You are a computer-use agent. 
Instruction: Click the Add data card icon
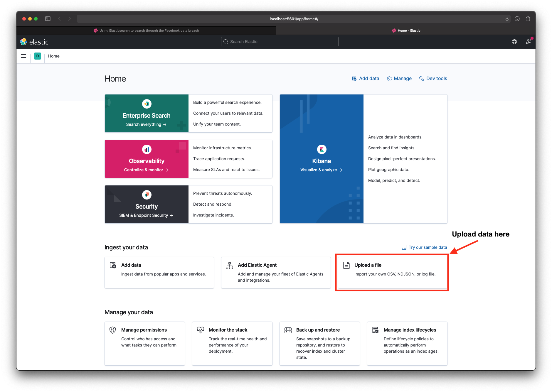coord(113,265)
